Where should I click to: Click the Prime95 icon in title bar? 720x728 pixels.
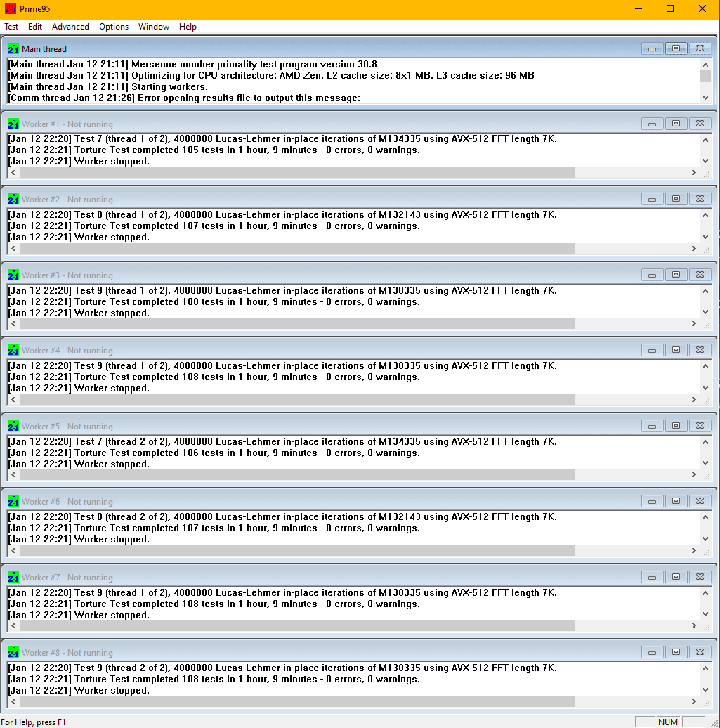(11, 8)
